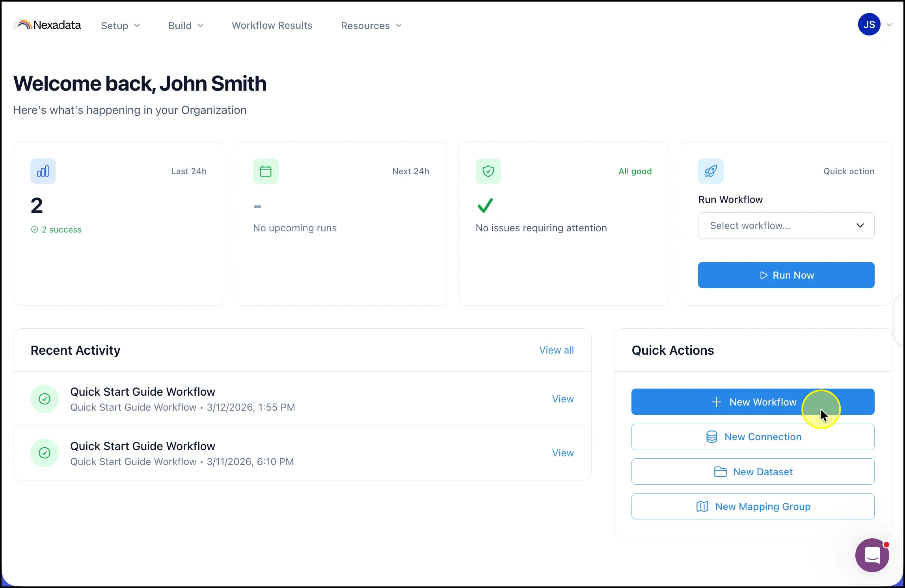Click the JS user avatar
This screenshot has width=905, height=588.
click(869, 24)
